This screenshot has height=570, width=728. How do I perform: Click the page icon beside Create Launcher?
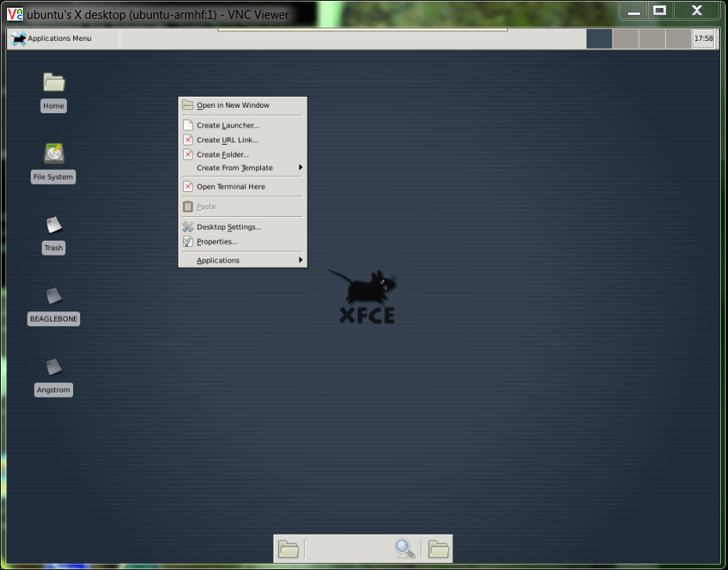(188, 125)
